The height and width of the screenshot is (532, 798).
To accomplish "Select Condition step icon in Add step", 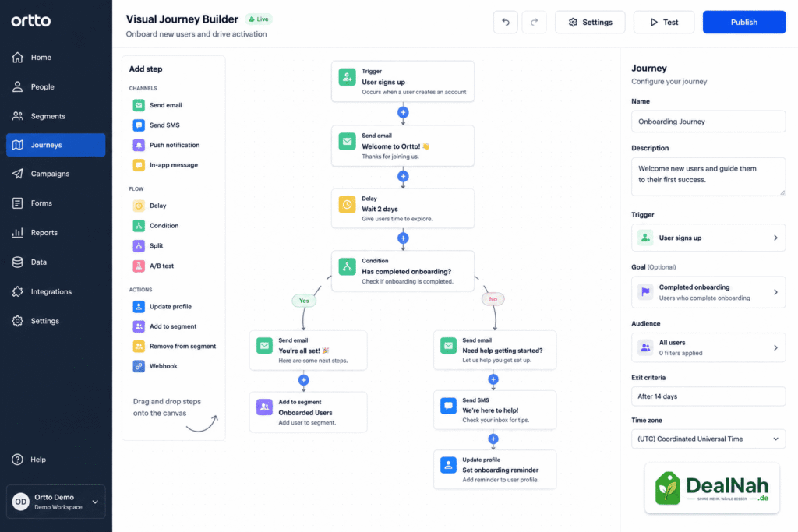I will [x=139, y=225].
